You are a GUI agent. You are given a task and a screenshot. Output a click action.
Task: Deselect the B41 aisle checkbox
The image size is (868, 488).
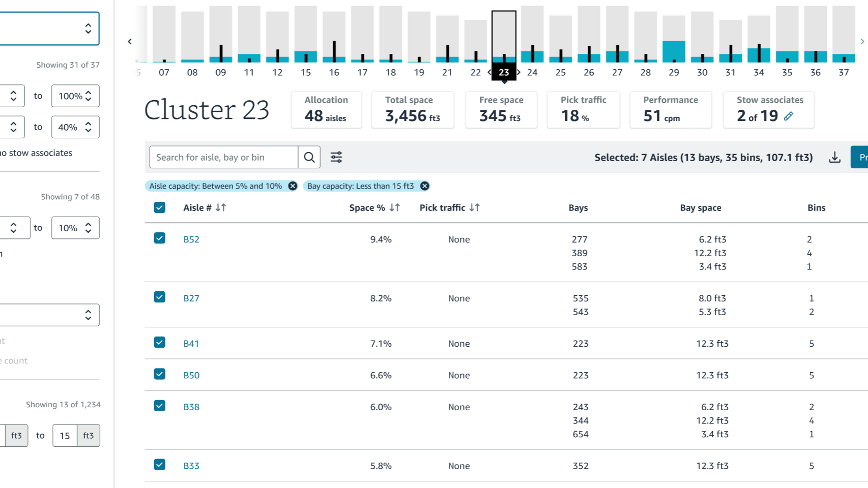tap(160, 342)
